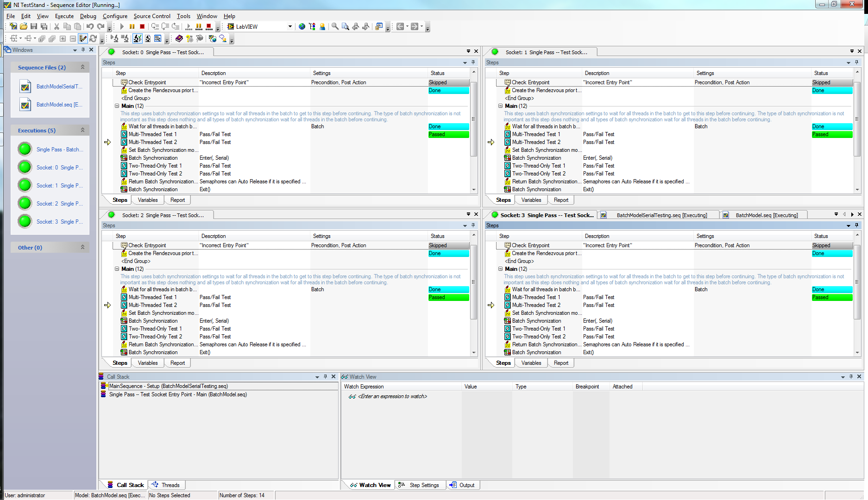This screenshot has height=500, width=868.
Task: Select Single Pass - Batch... execution
Action: pyautogui.click(x=60, y=150)
